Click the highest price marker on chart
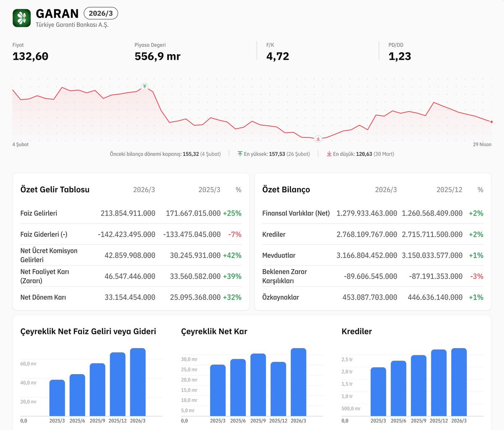The width and height of the screenshot is (504, 430). [x=144, y=87]
